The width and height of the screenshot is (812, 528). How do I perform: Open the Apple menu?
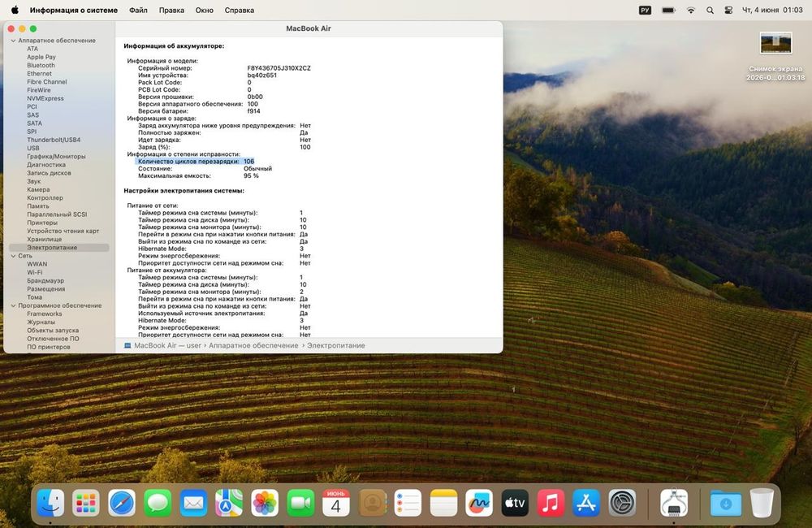(15, 10)
